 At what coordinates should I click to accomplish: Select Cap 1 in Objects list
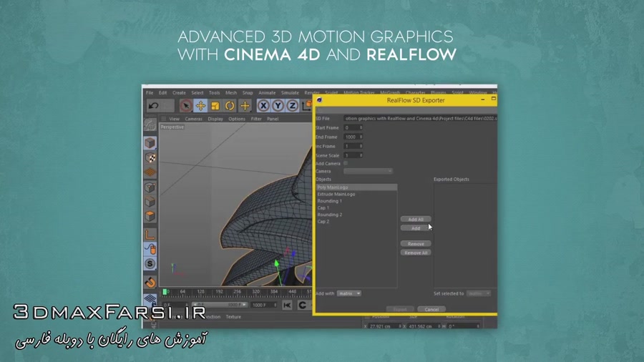[x=356, y=207]
